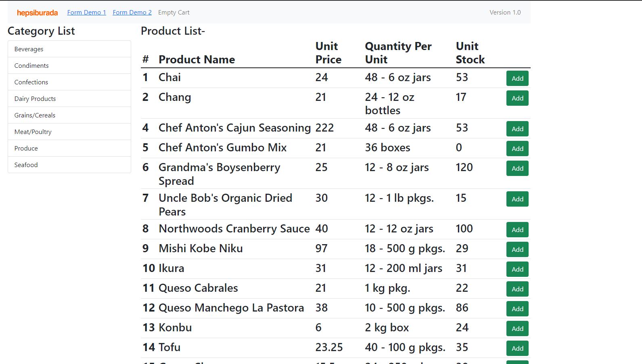Click the Product List heading
The image size is (642, 364).
tap(173, 31)
